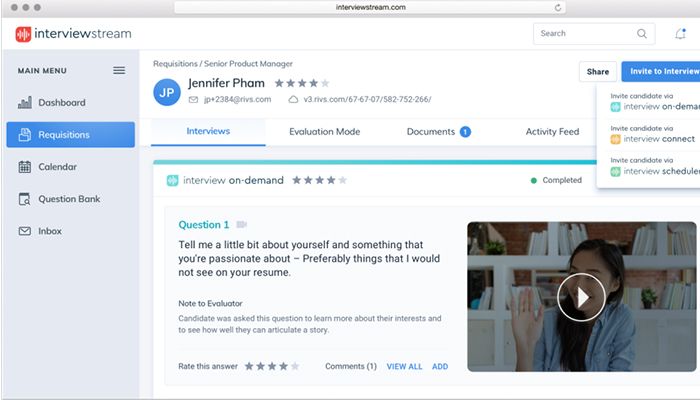Click VIEW ALL comments
This screenshot has width=700, height=400.
tap(404, 367)
